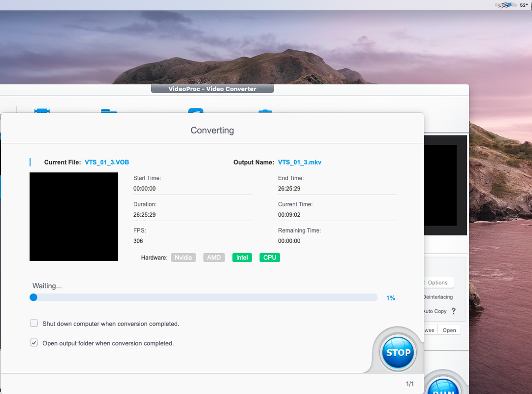Click the Browse button in main window
The image size is (532, 394).
click(430, 330)
